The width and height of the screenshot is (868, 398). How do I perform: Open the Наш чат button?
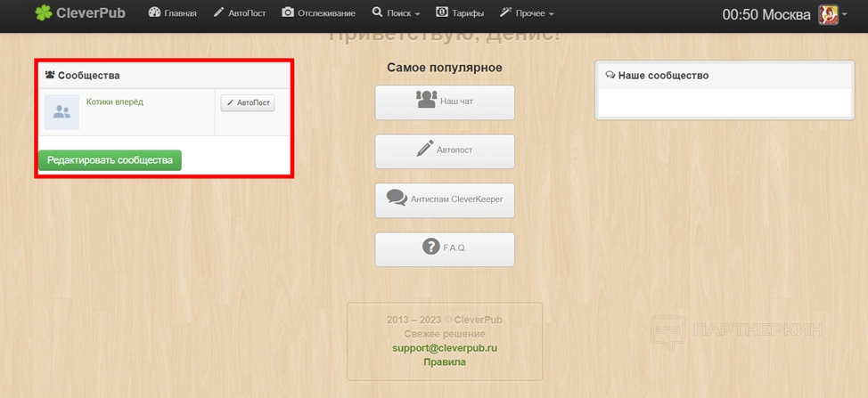(445, 102)
